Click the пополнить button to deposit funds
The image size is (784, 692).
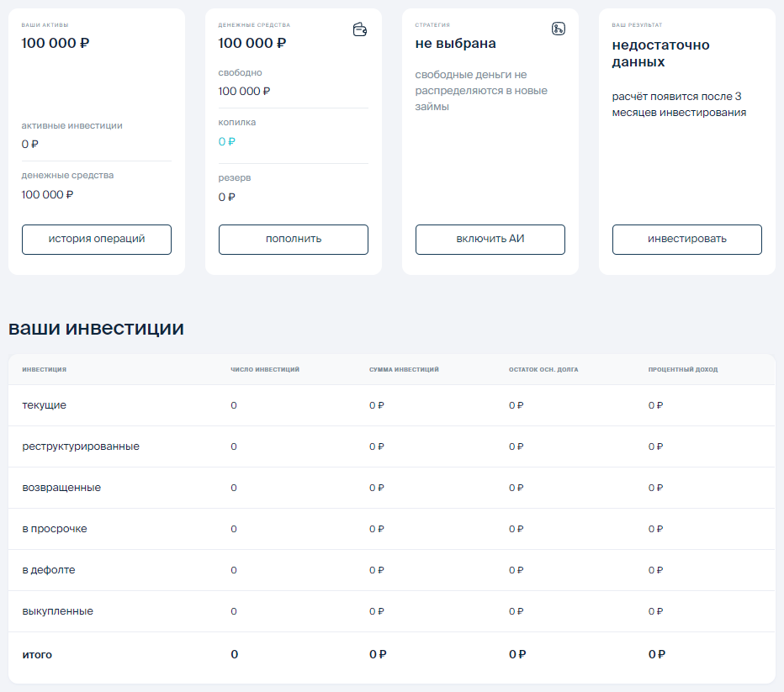click(293, 239)
